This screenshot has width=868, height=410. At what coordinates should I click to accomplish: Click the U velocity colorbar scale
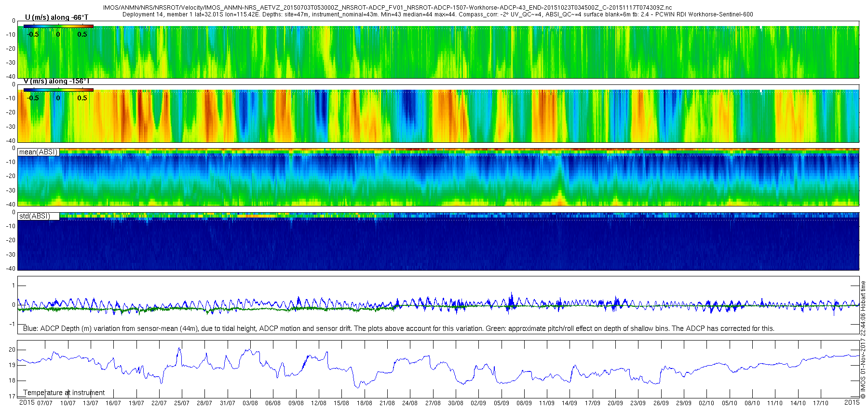tap(58, 27)
